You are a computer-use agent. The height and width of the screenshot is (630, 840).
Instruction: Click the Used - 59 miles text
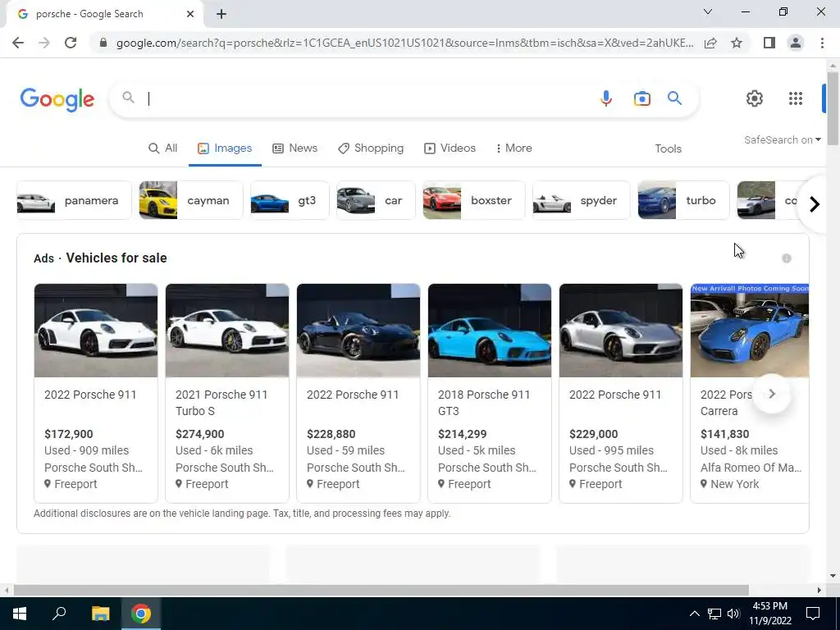click(345, 450)
